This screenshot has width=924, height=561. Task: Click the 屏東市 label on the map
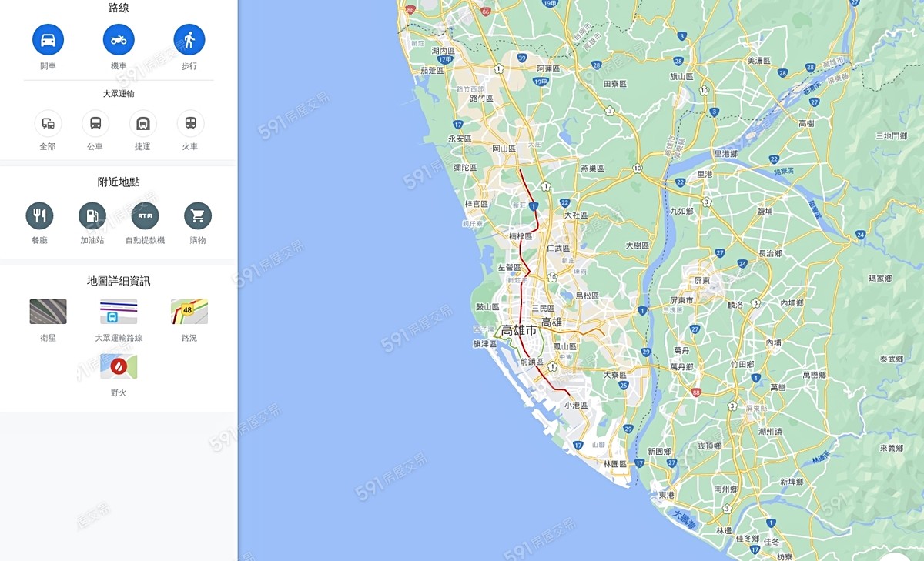pyautogui.click(x=681, y=300)
